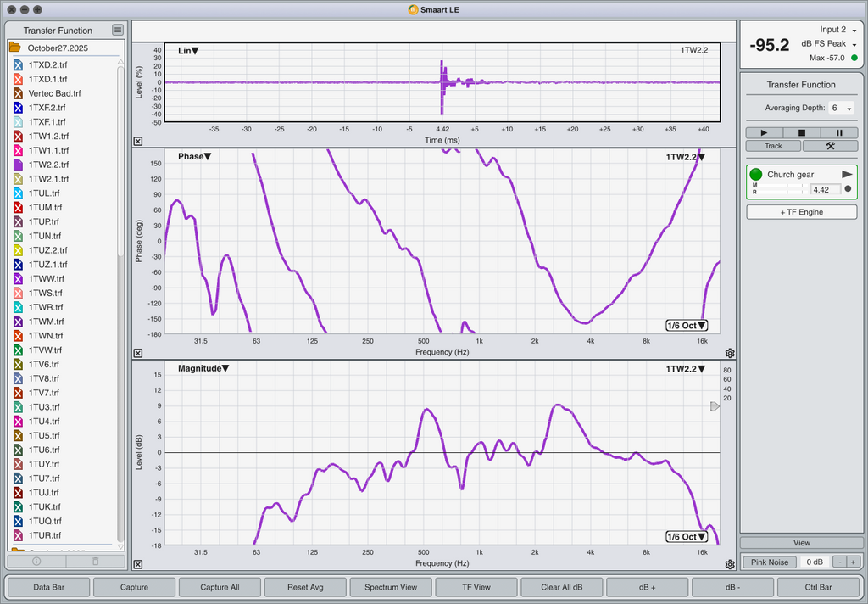Open the Averaging Depth dropdown
The height and width of the screenshot is (604, 868).
(840, 108)
